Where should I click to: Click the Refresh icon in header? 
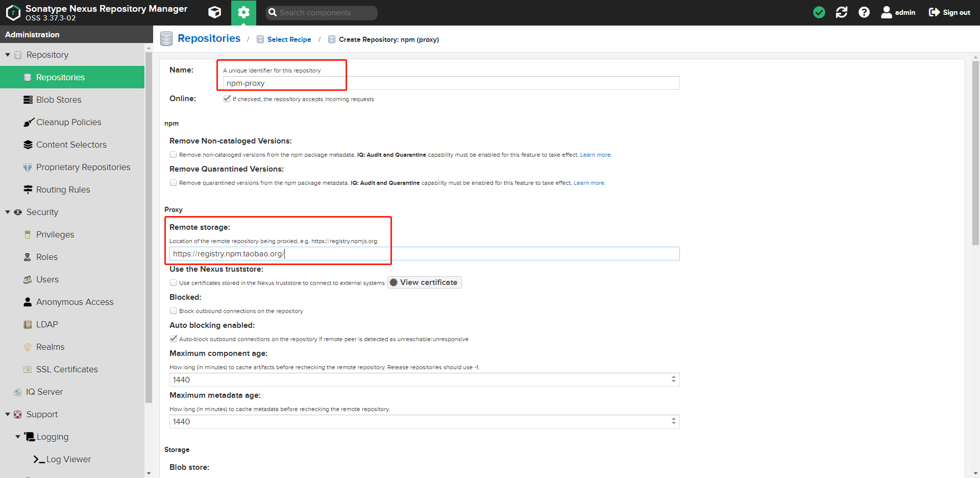[842, 12]
